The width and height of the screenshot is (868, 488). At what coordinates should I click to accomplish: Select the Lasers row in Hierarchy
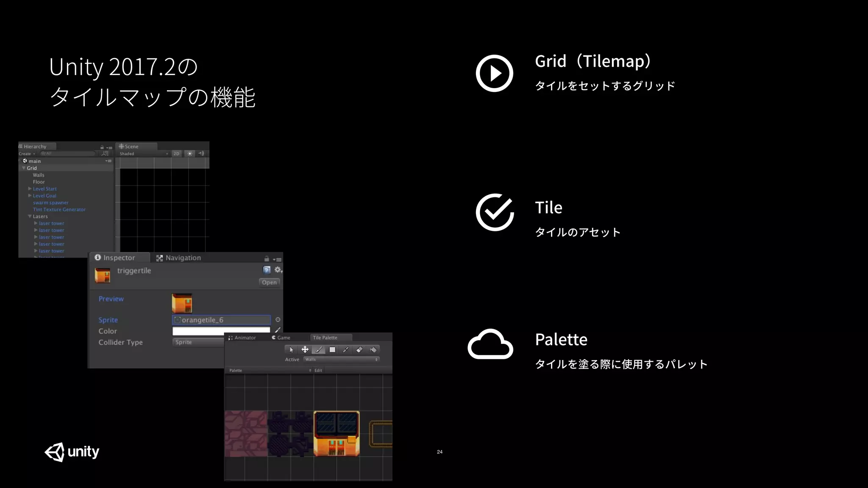pos(66,216)
